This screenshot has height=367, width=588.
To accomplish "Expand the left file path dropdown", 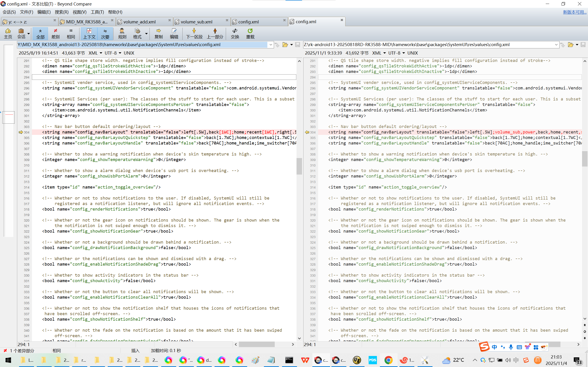I will tap(271, 45).
